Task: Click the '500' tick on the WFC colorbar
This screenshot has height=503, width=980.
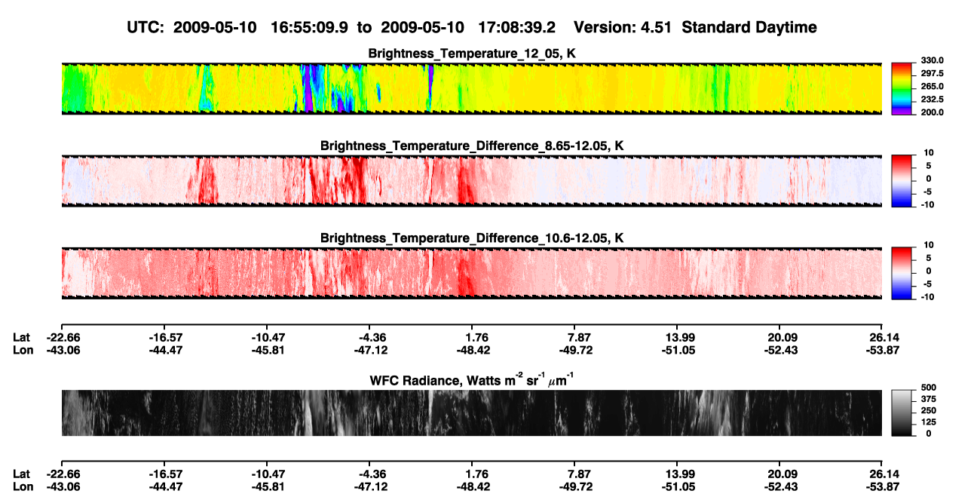Action: point(930,388)
